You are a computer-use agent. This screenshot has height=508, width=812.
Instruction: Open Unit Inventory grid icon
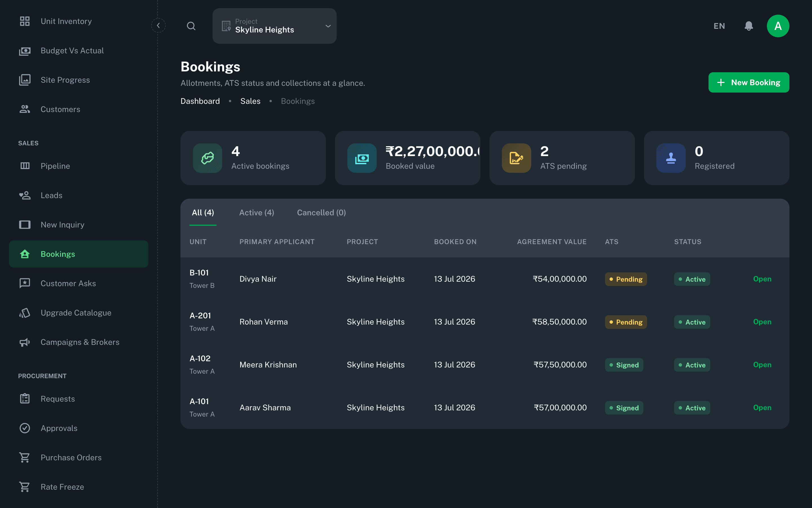click(25, 21)
